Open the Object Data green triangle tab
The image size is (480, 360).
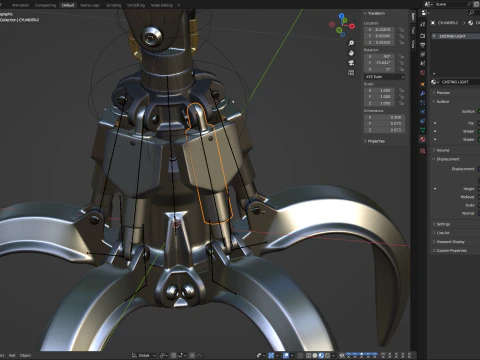pyautogui.click(x=423, y=130)
